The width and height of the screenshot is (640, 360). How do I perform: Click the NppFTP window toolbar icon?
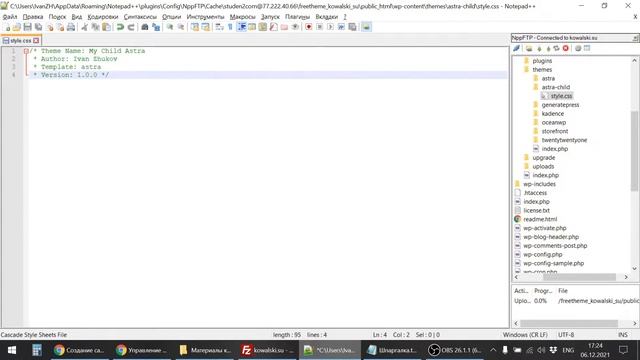click(x=366, y=27)
